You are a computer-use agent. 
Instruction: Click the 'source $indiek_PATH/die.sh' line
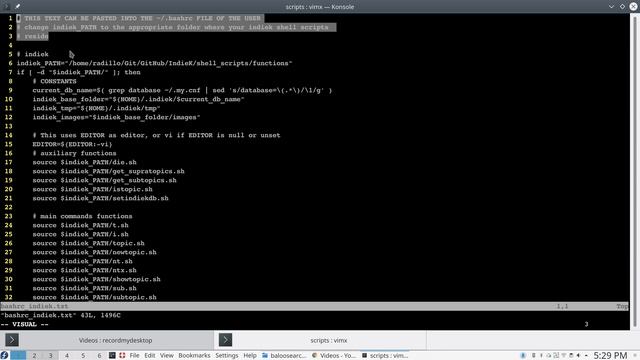84,162
